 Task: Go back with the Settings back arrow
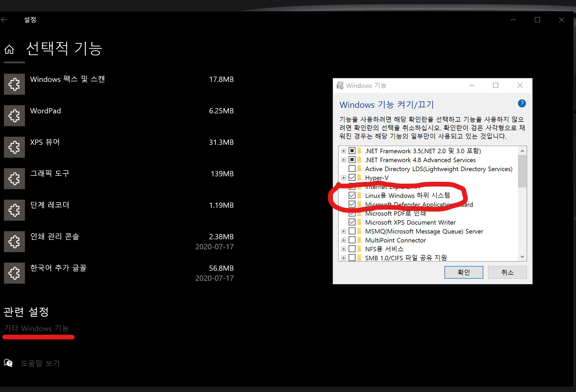coord(4,19)
